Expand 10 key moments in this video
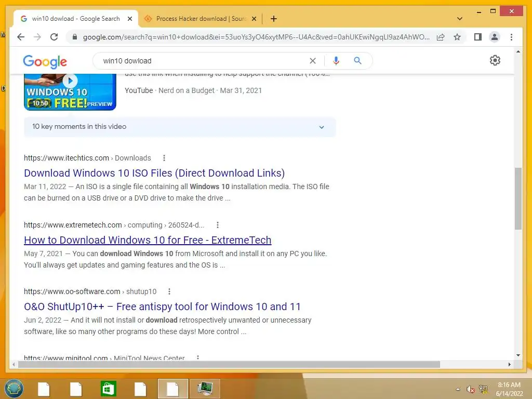 pos(180,127)
